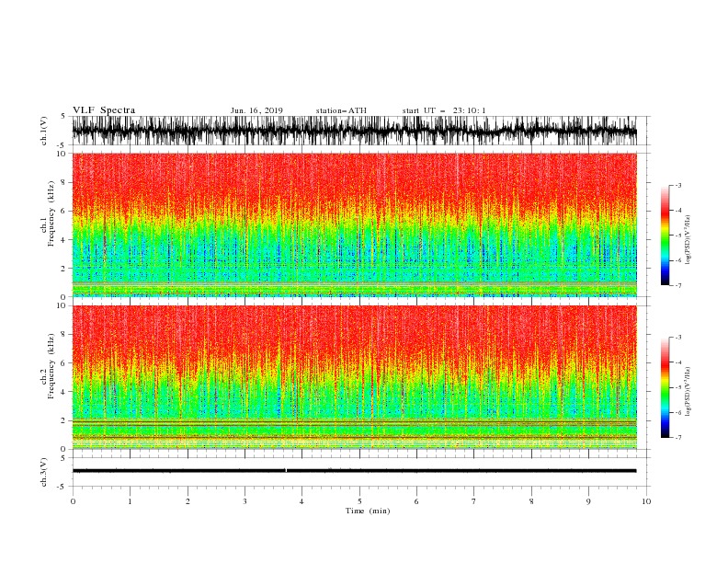The width and height of the screenshot is (728, 563).
Task: Click the "Time (min)" axis label
Action: pyautogui.click(x=368, y=511)
